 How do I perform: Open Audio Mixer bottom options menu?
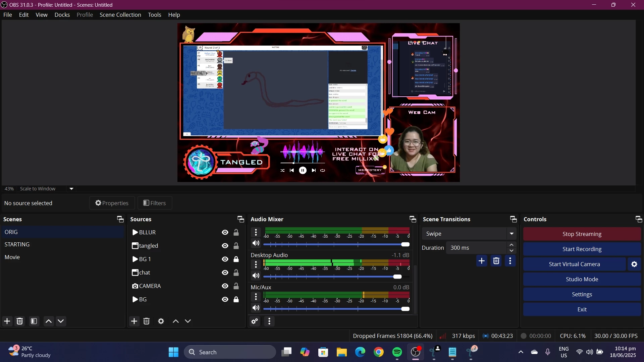[x=269, y=321]
